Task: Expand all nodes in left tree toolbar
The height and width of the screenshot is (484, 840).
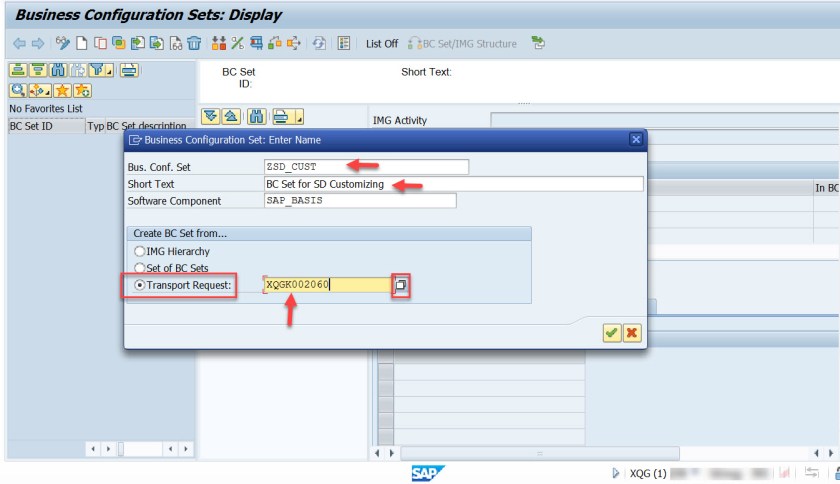Action: pyautogui.click(x=18, y=70)
